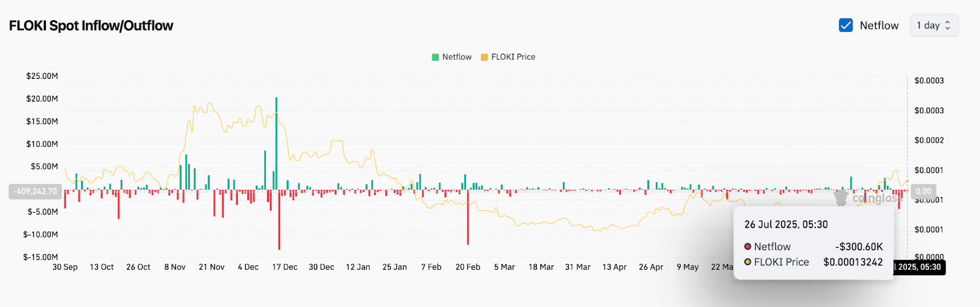Image resolution: width=980 pixels, height=307 pixels.
Task: Click the 26 Oct x-axis label
Action: pos(138,267)
